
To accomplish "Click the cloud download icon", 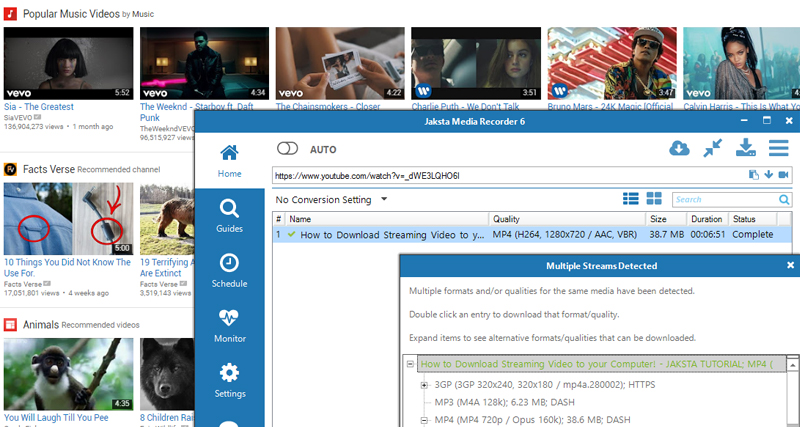I will point(679,148).
